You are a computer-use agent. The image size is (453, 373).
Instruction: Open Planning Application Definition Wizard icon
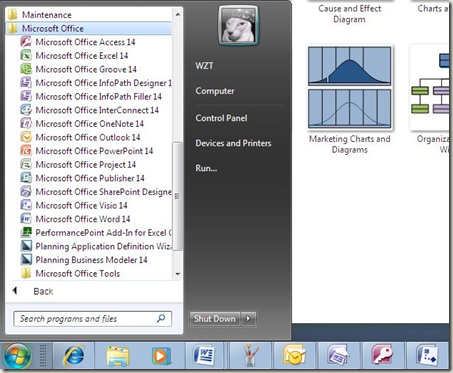(x=26, y=246)
